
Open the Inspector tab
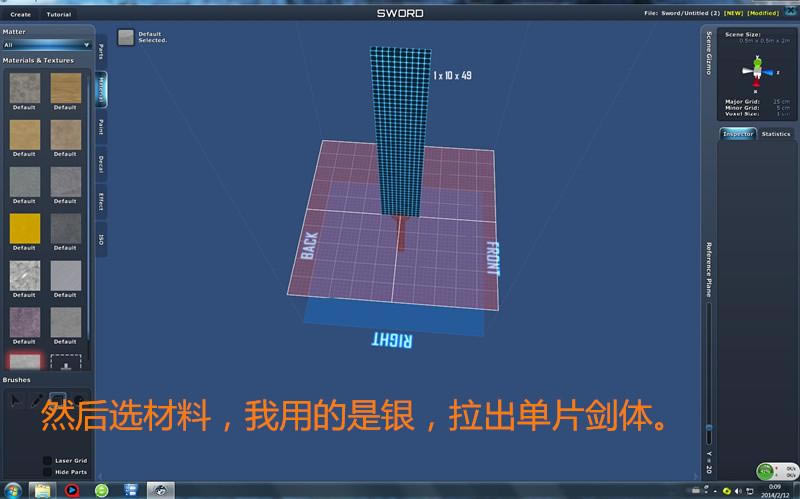(x=738, y=134)
